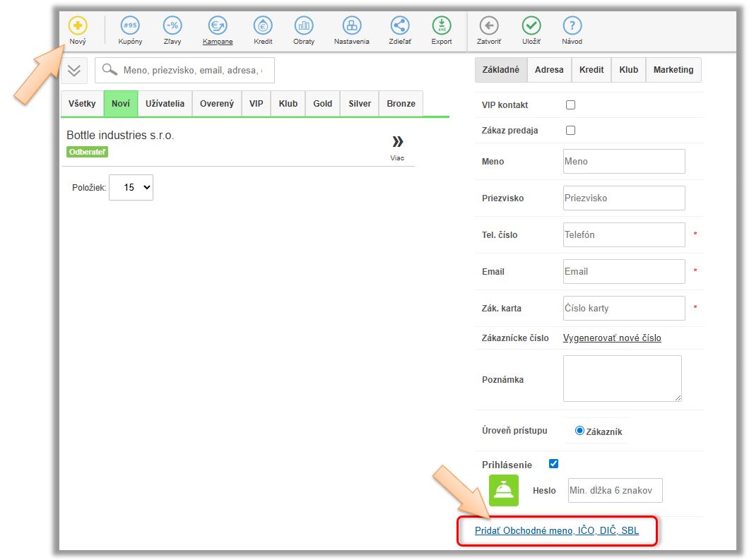The height and width of the screenshot is (560, 754).
Task: Click the Nový plus icon
Action: pyautogui.click(x=78, y=26)
